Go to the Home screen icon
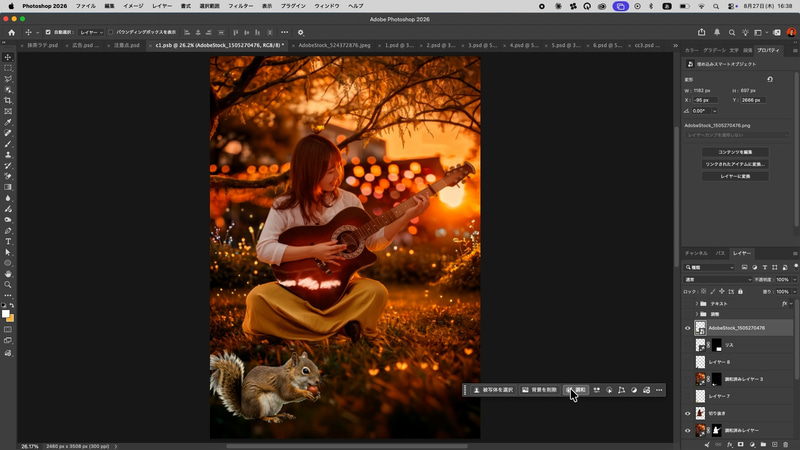Viewport: 800px width, 450px height. [x=11, y=32]
